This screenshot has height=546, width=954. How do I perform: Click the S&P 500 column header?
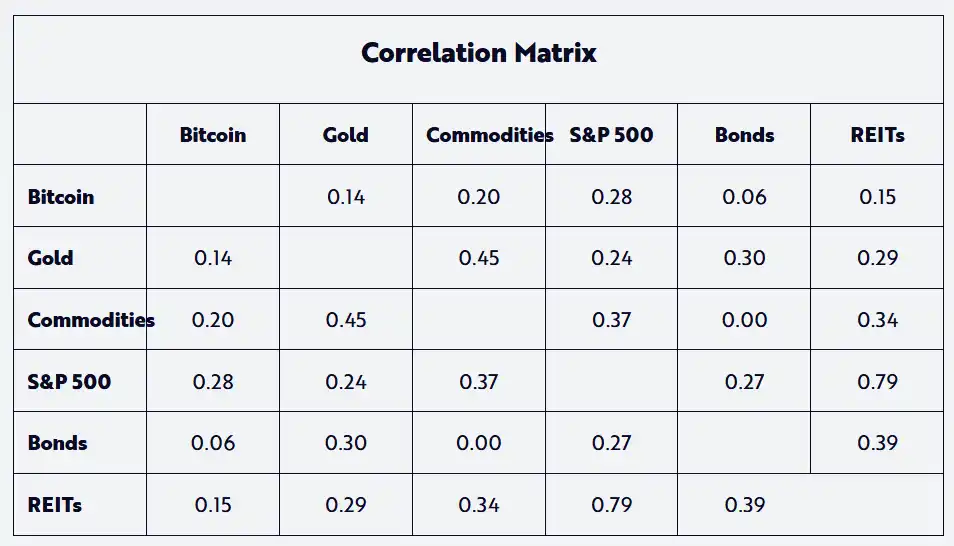611,135
